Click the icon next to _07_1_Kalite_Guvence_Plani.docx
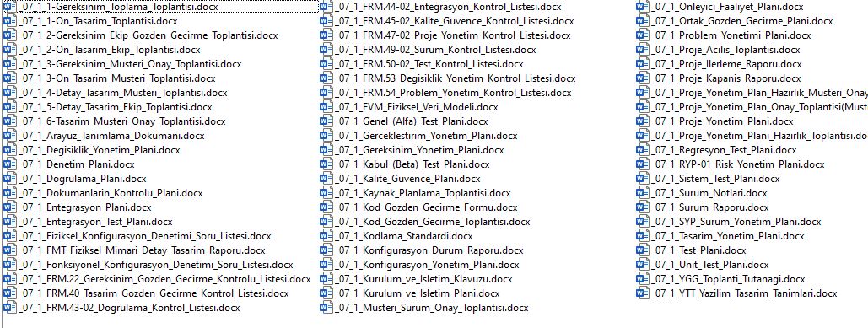Image resolution: width=868 pixels, height=328 pixels. click(326, 179)
